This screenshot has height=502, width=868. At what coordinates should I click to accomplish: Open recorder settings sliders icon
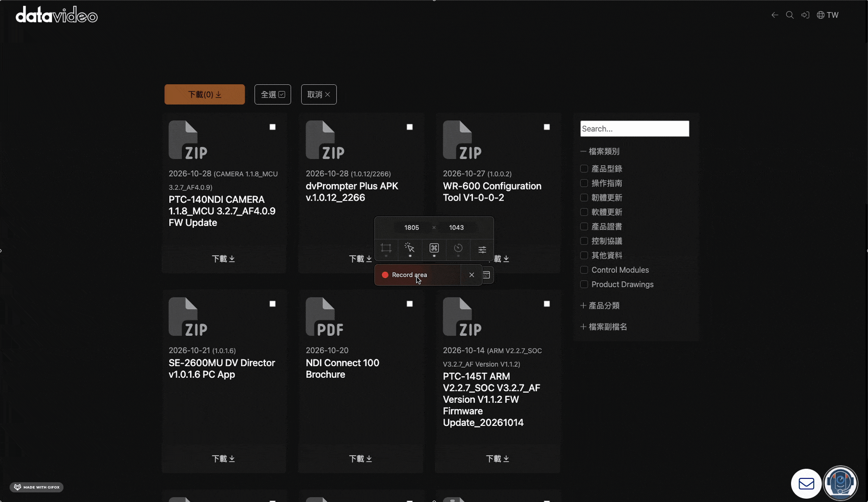[x=482, y=249]
